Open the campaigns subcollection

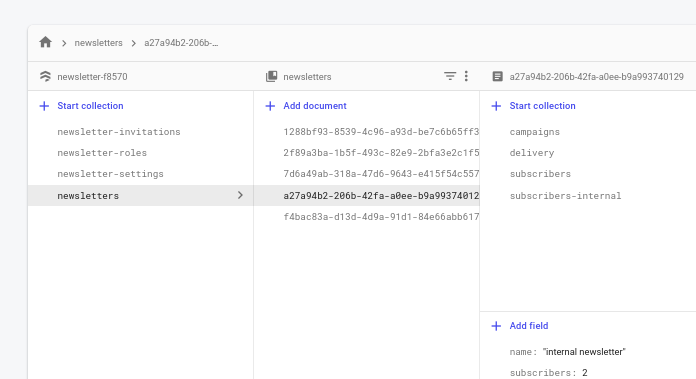pyautogui.click(x=534, y=132)
